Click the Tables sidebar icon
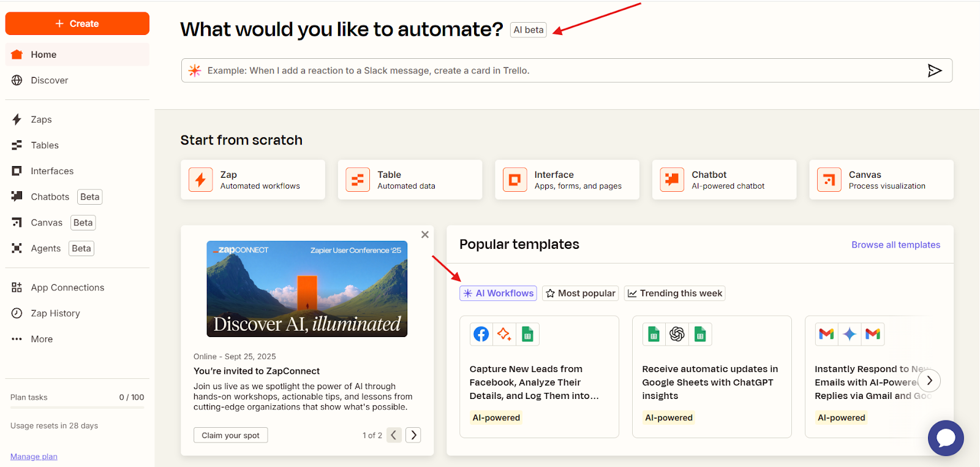The image size is (980, 467). (17, 145)
